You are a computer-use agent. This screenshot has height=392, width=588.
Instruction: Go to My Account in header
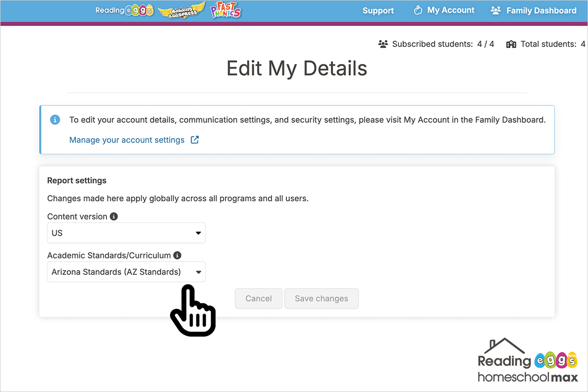(450, 10)
